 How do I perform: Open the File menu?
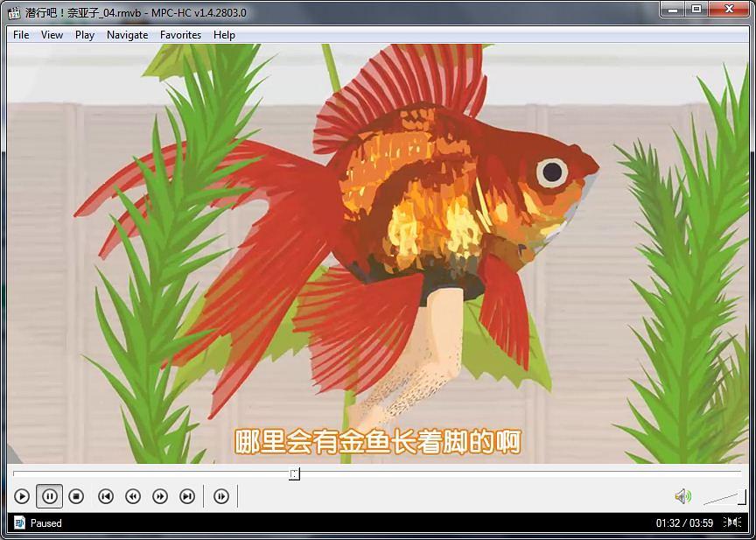point(21,35)
